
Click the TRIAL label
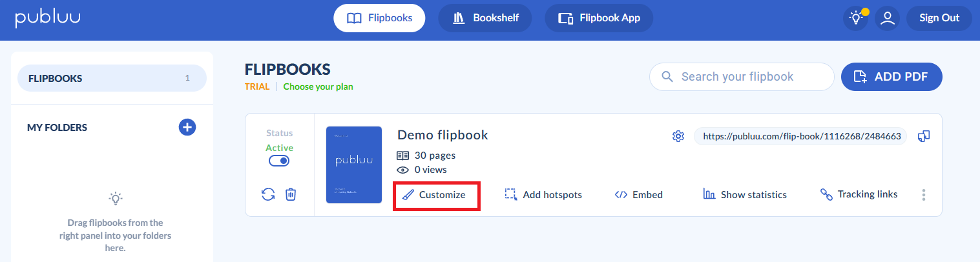(257, 86)
